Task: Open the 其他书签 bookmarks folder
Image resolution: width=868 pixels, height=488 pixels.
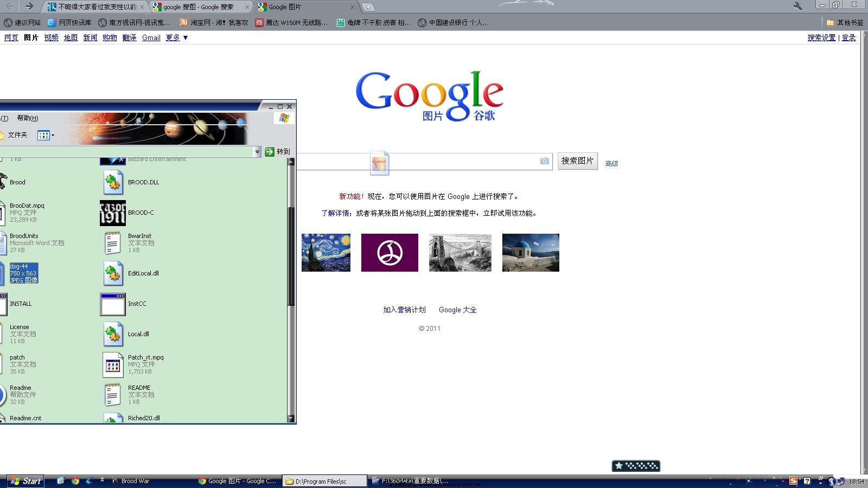Action: 845,23
